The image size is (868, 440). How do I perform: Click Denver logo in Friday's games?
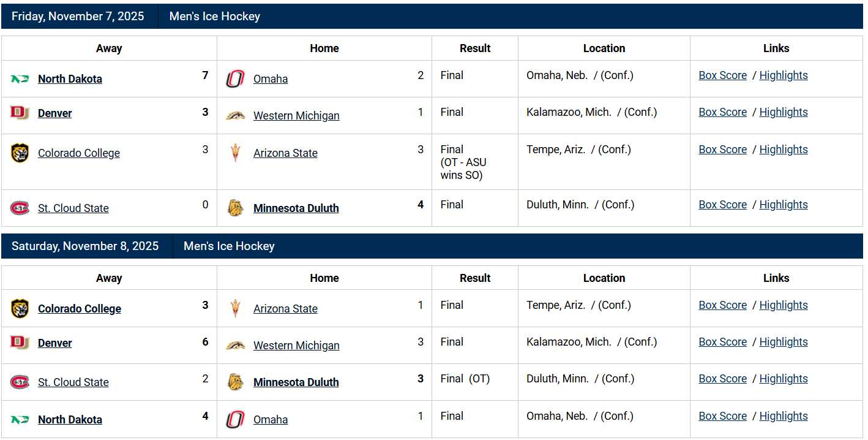20,113
